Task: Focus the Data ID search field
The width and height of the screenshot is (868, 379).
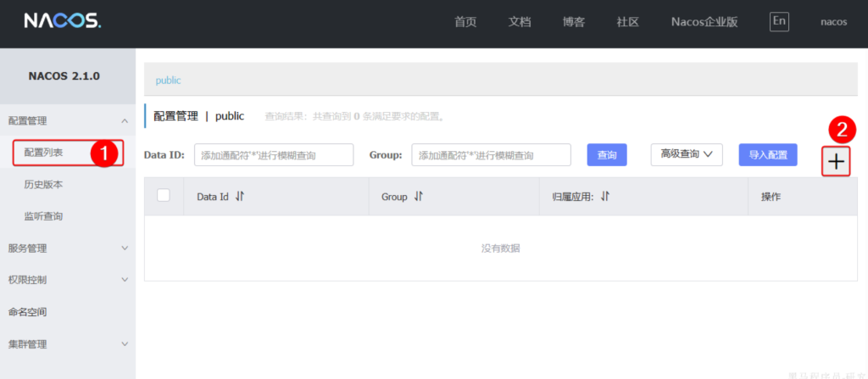Action: (273, 155)
